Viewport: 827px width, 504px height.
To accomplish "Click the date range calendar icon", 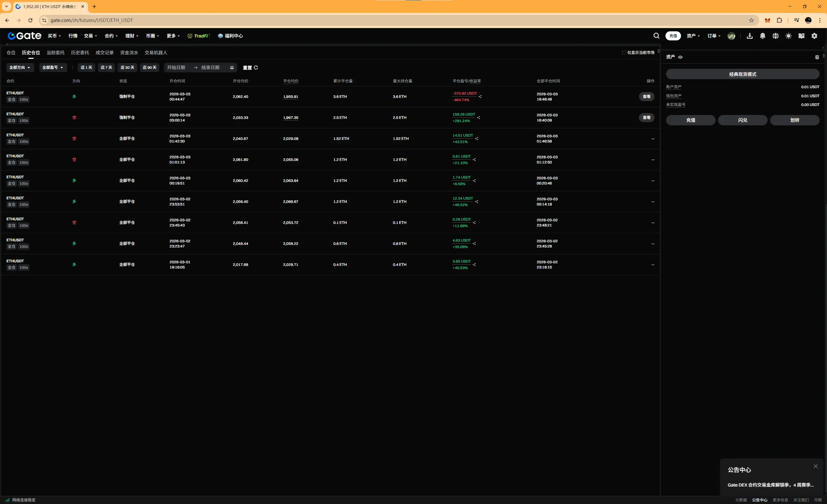I will click(232, 68).
